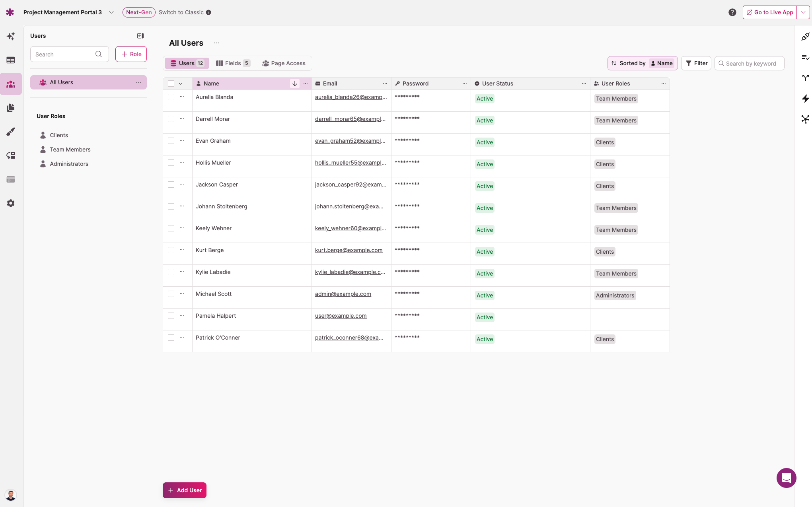Open the chat support bubble

click(x=786, y=478)
